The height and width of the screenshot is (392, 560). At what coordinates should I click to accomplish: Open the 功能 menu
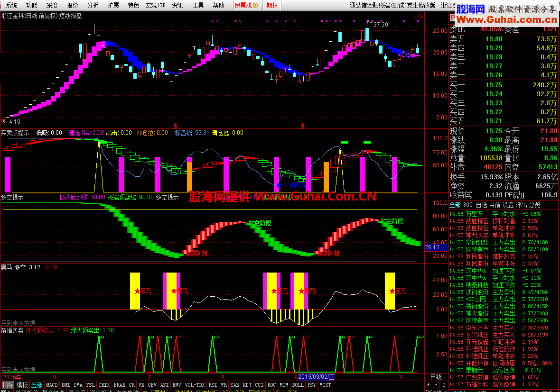(x=31, y=5)
